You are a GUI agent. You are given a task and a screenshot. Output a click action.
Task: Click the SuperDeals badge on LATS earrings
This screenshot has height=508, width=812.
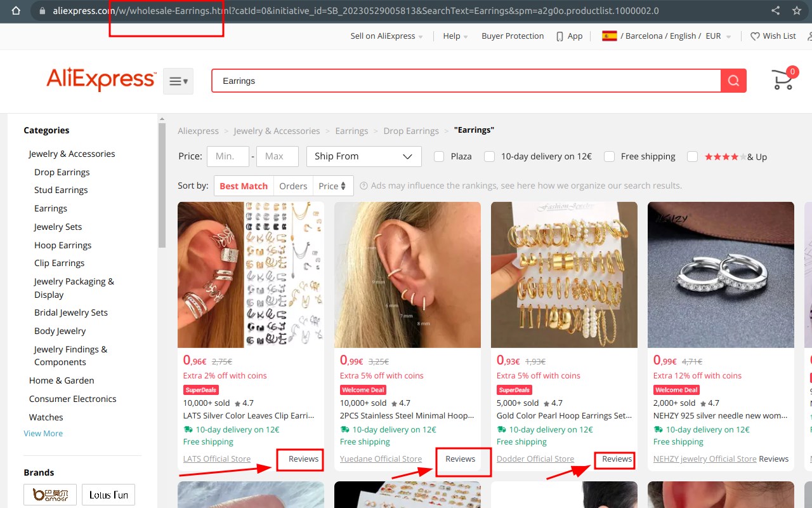[200, 390]
